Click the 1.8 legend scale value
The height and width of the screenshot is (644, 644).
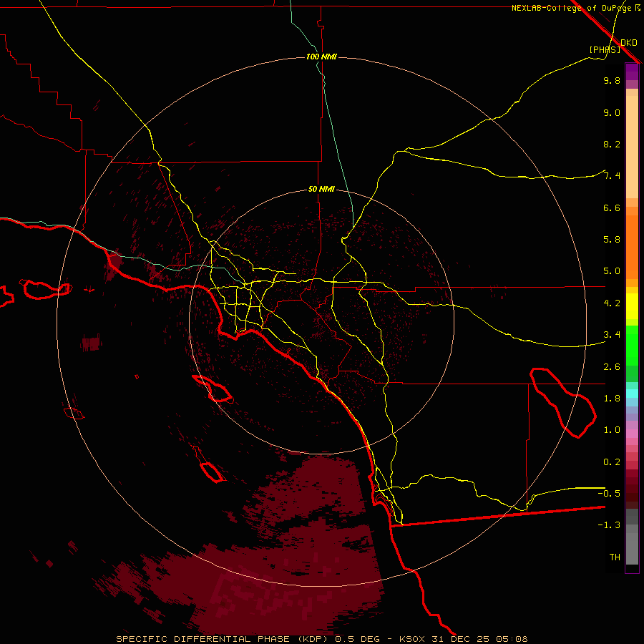coord(612,399)
